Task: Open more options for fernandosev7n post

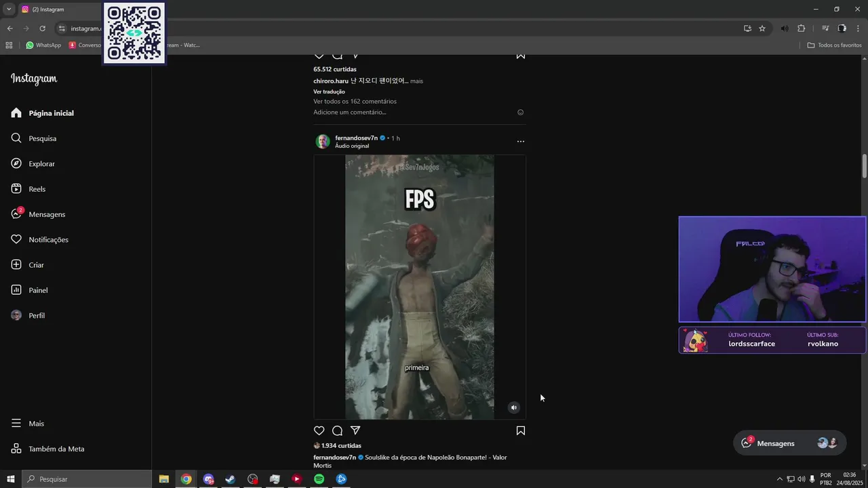Action: 521,141
